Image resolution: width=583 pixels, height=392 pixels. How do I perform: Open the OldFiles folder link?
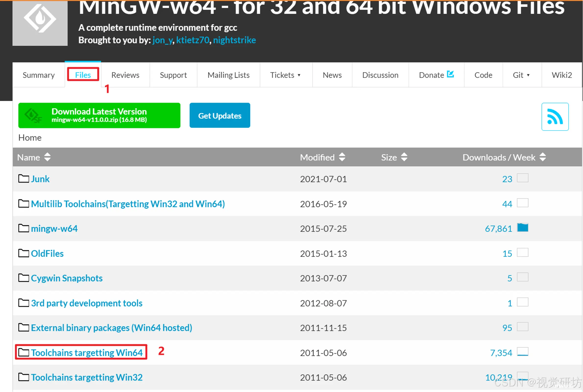pyautogui.click(x=47, y=254)
